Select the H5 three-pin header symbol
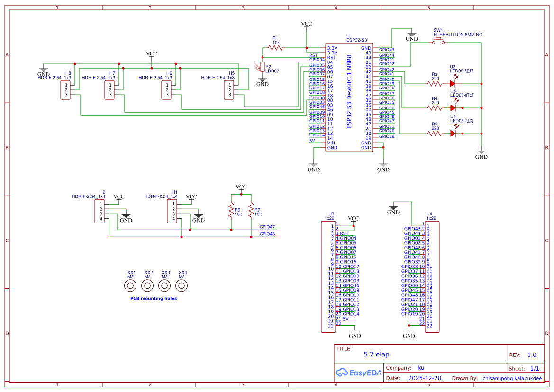This screenshot has height=392, width=554. [x=229, y=90]
